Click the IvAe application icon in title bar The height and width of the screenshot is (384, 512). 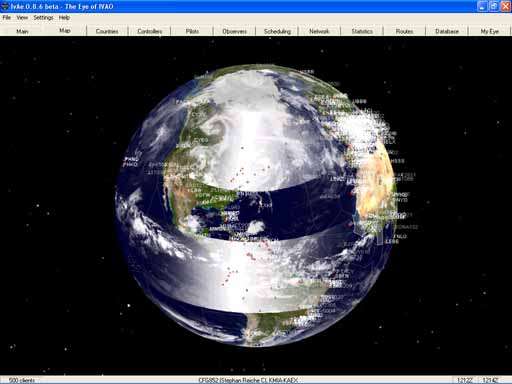pos(5,6)
